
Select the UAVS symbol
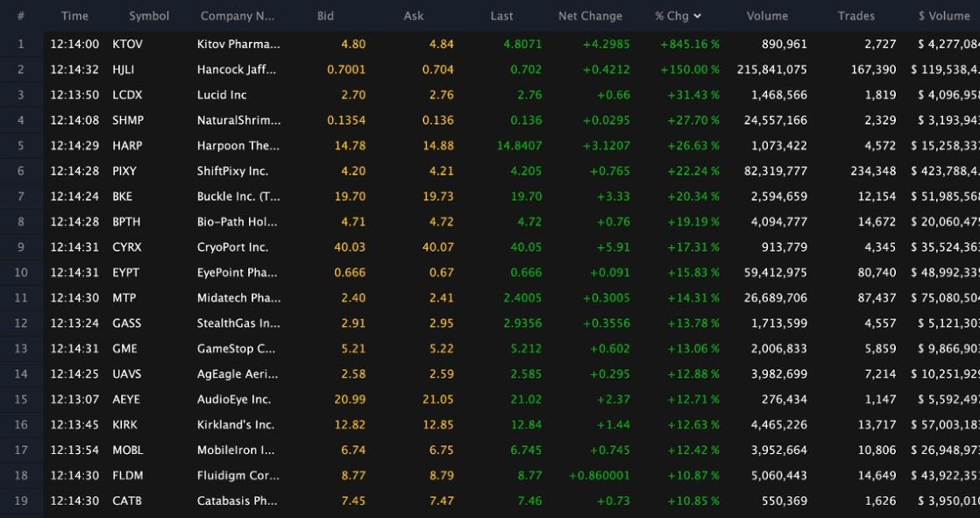click(127, 374)
